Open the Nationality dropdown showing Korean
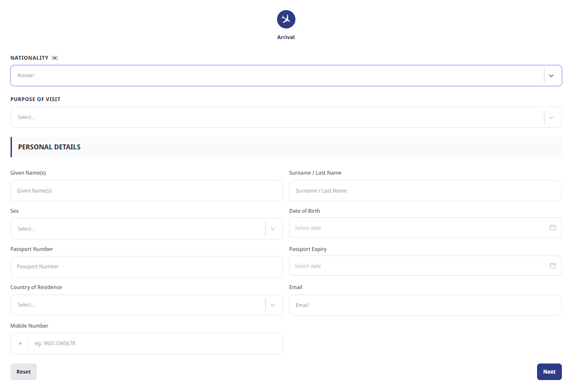Viewport: 583px width, 392px height. click(x=286, y=75)
